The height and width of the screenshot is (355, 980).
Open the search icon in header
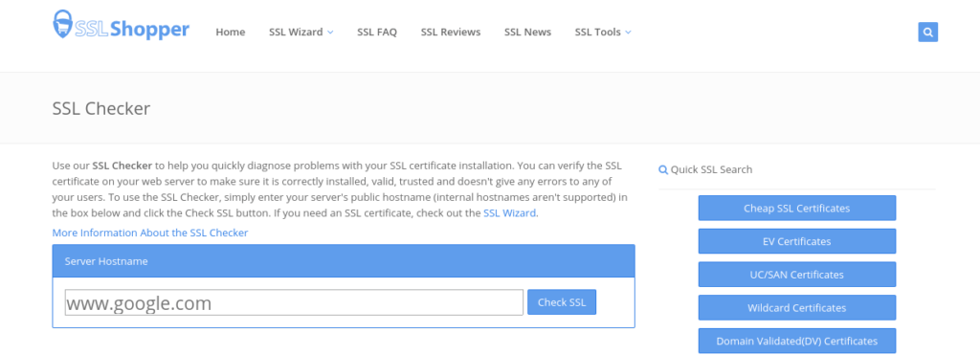(927, 32)
